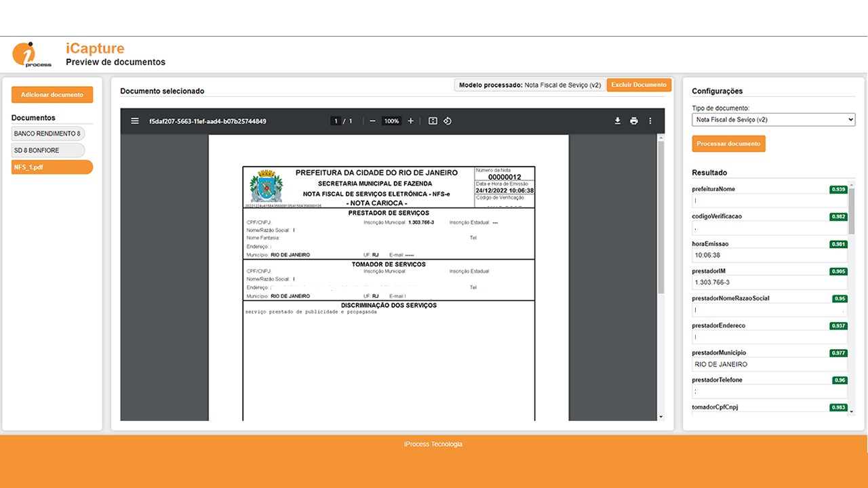Download the PDF using the download icon

point(618,121)
